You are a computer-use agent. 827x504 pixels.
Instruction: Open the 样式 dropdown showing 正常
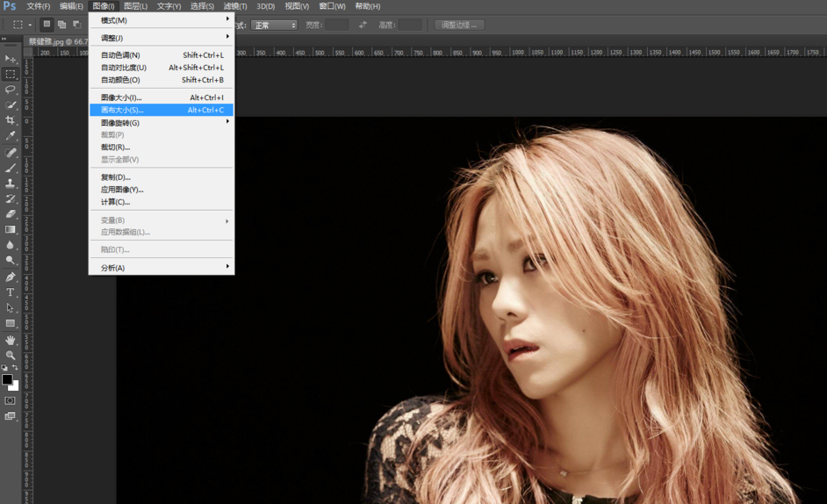pos(274,25)
